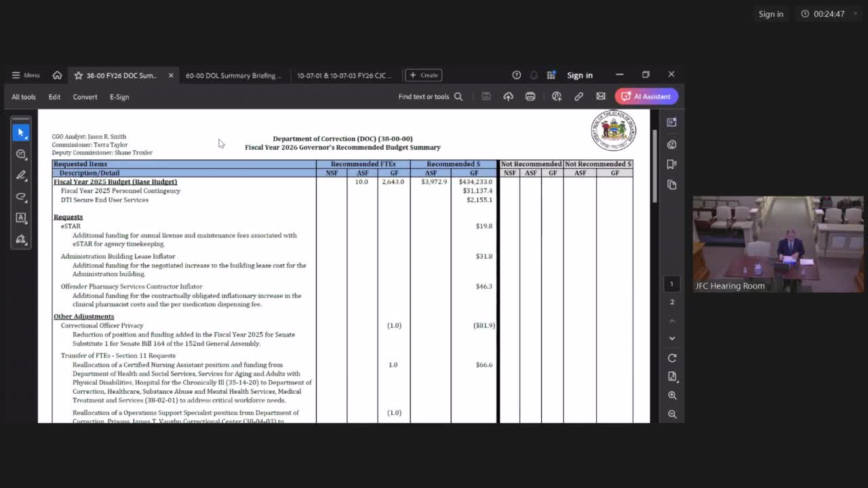868x488 pixels.
Task: Select the arrow selection tool
Action: [21, 133]
